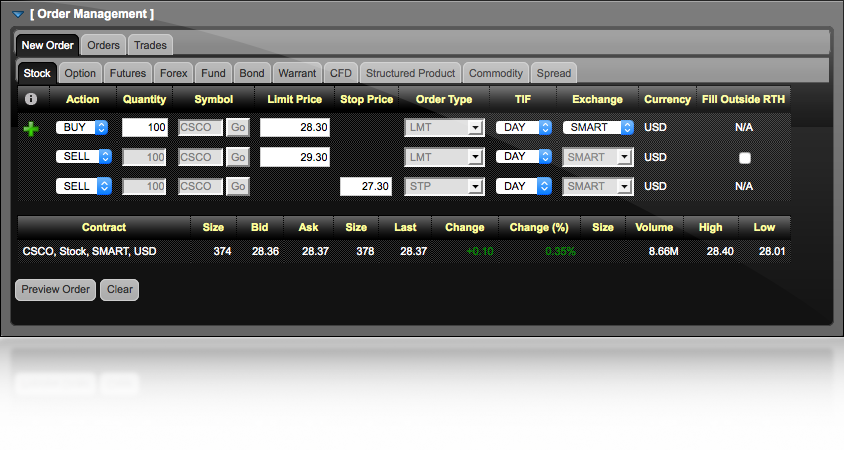Click the green plus add-order icon
The image size is (844, 450).
31,129
